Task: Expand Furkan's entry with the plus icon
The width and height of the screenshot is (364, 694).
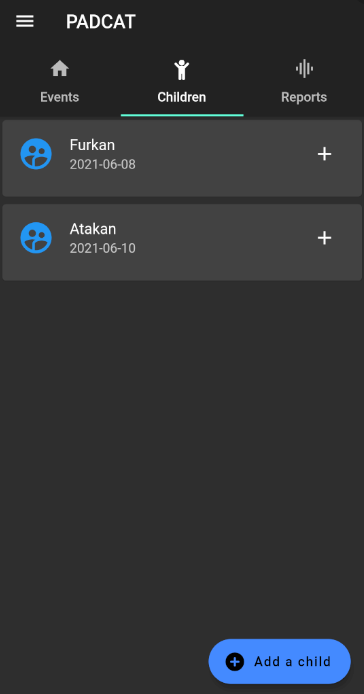Action: (325, 154)
